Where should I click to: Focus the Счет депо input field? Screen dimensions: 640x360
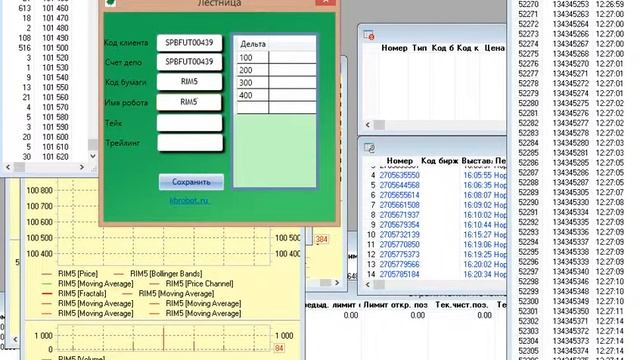[x=189, y=62]
